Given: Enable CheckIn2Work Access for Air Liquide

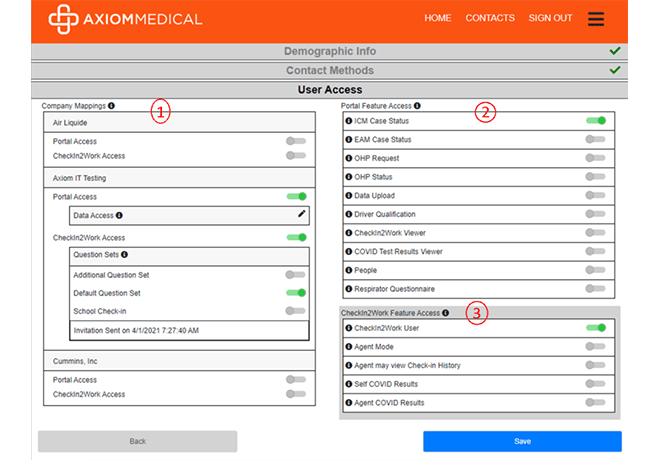Looking at the screenshot, I should pos(296,156).
